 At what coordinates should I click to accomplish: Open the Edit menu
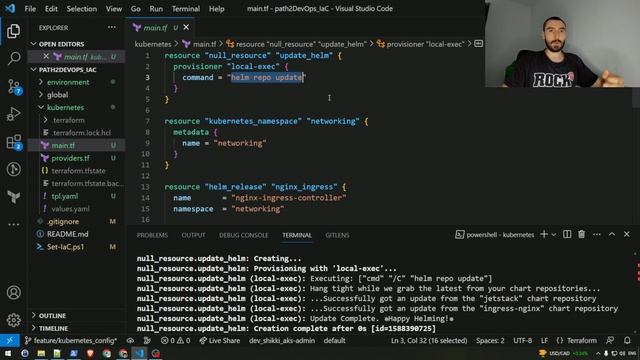click(51, 9)
